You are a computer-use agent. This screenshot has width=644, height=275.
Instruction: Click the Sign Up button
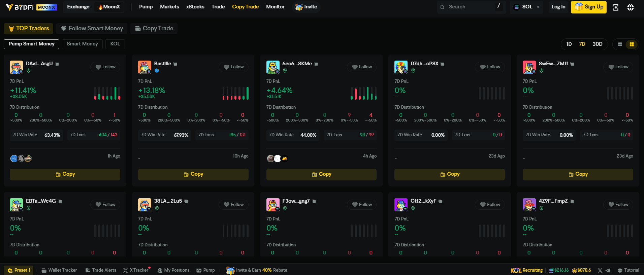(588, 7)
